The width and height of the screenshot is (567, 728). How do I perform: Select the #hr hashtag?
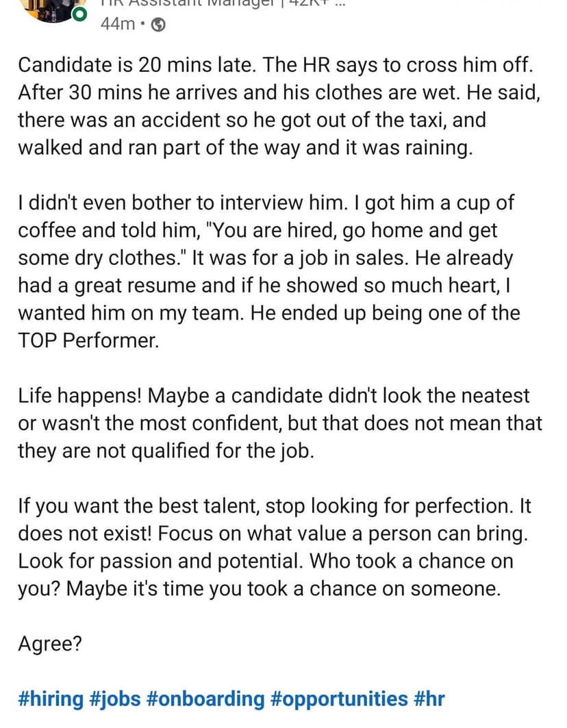(429, 699)
